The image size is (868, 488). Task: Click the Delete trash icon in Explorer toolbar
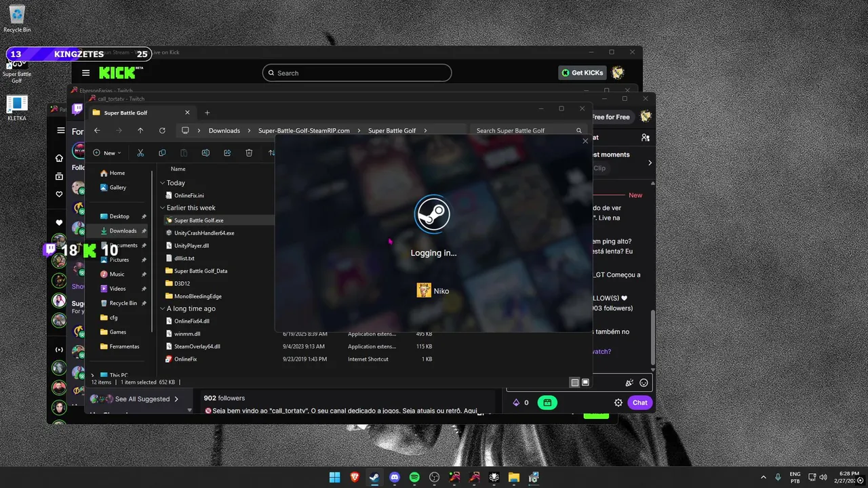[x=249, y=153]
